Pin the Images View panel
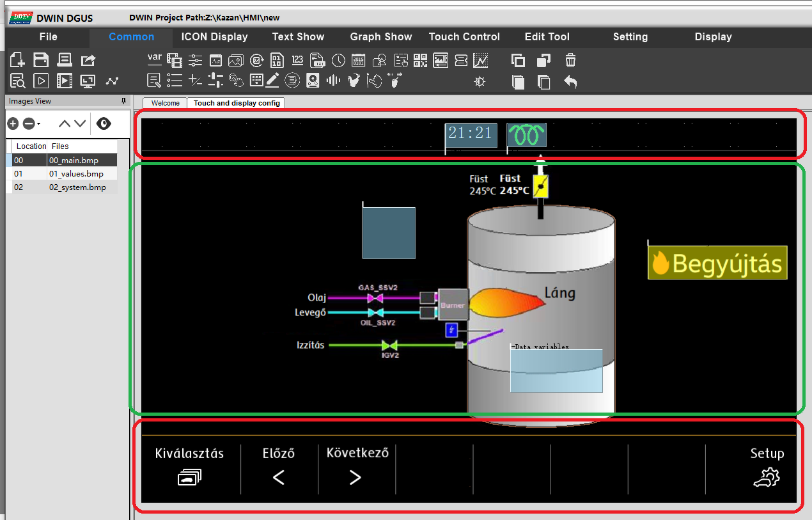Screen dimensions: 812x520 123,101
